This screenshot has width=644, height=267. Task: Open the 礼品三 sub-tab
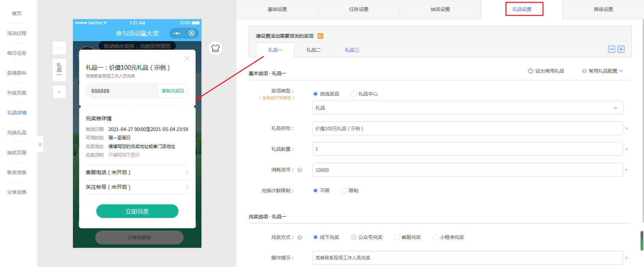352,50
